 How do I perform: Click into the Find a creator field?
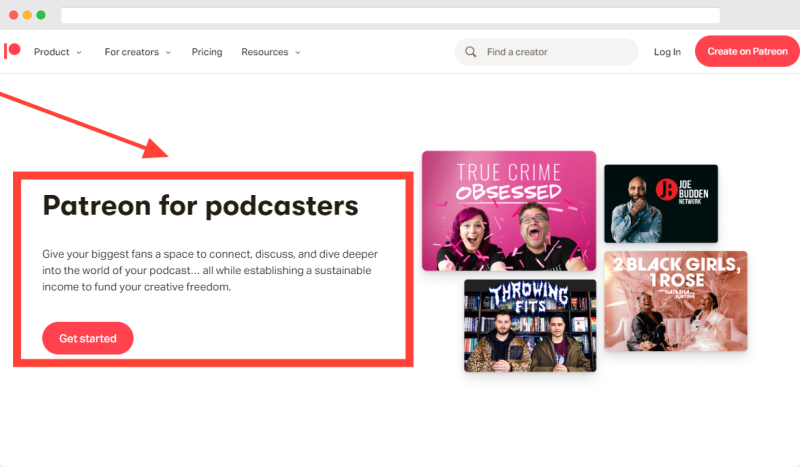546,52
